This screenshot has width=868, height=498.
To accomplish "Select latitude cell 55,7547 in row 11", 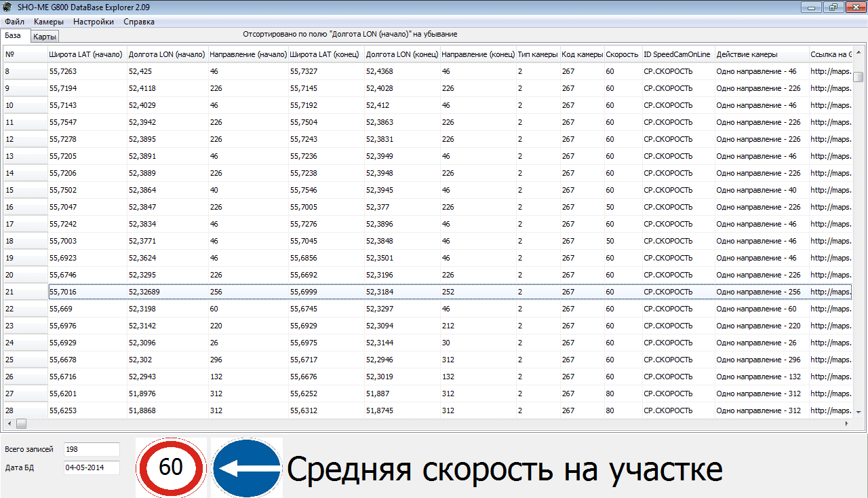I will tap(87, 122).
